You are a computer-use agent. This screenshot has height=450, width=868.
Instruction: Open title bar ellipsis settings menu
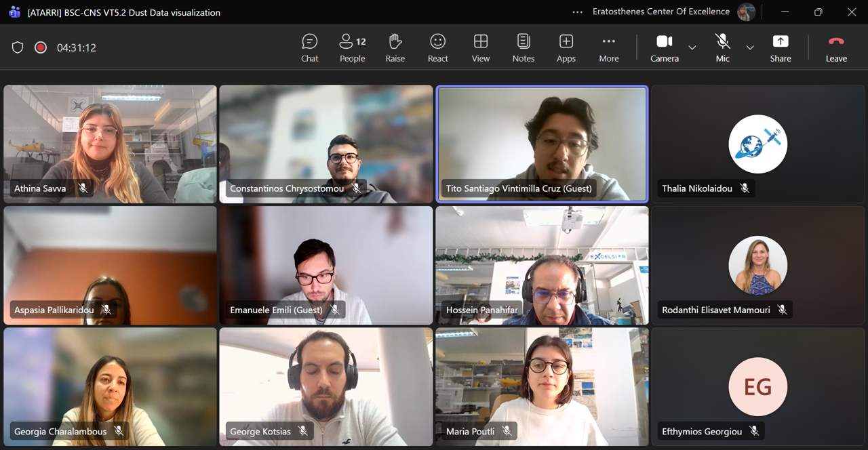pyautogui.click(x=577, y=12)
